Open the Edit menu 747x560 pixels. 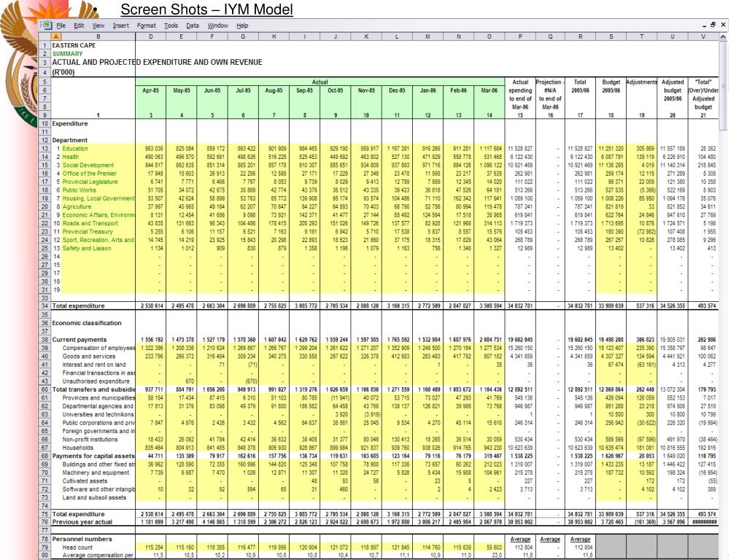pos(79,26)
